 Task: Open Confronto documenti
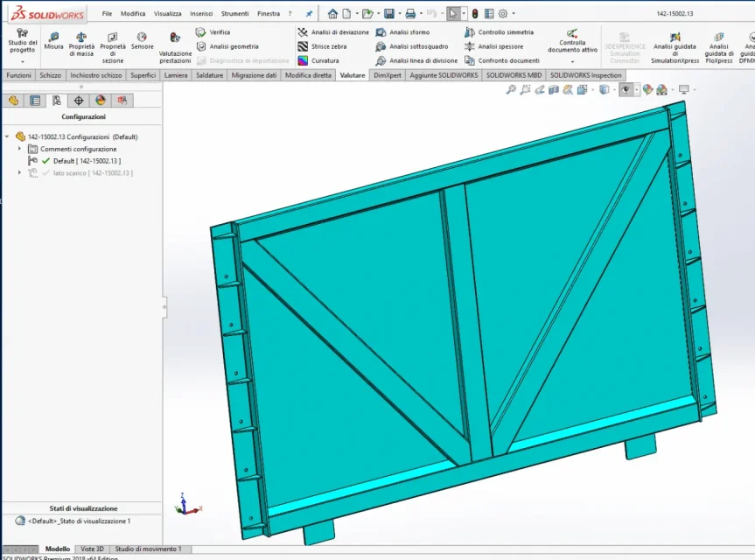[501, 60]
